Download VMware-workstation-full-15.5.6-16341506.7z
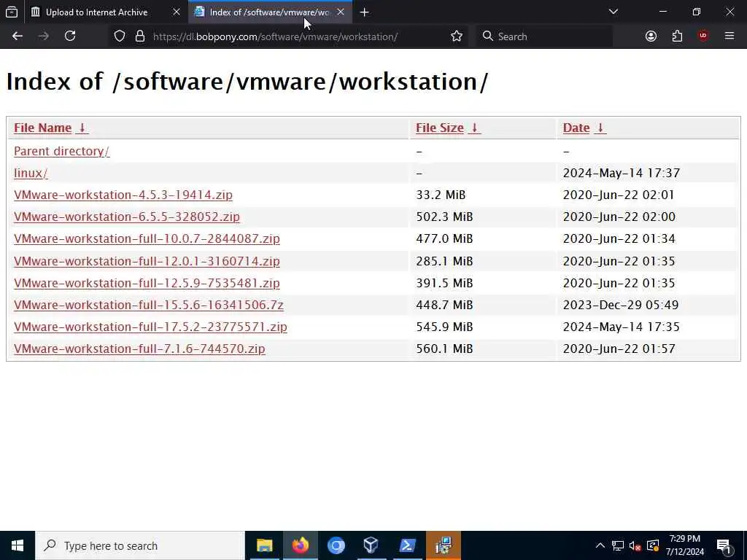The height and width of the screenshot is (560, 747). (149, 305)
